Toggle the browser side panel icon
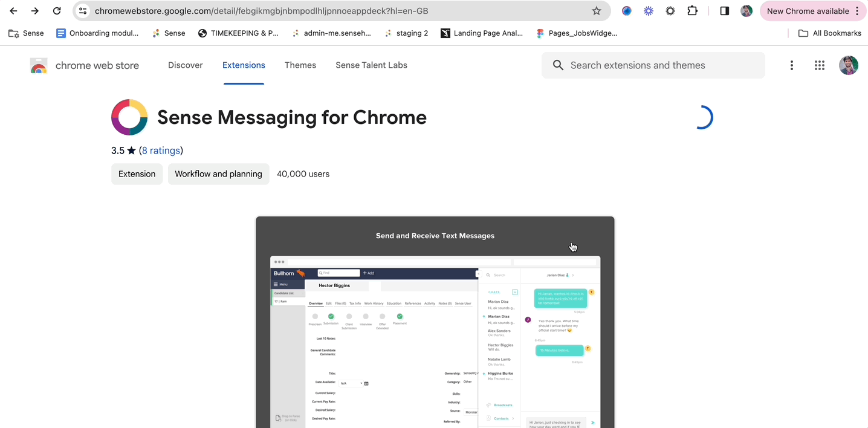The width and height of the screenshot is (868, 428). coord(725,11)
